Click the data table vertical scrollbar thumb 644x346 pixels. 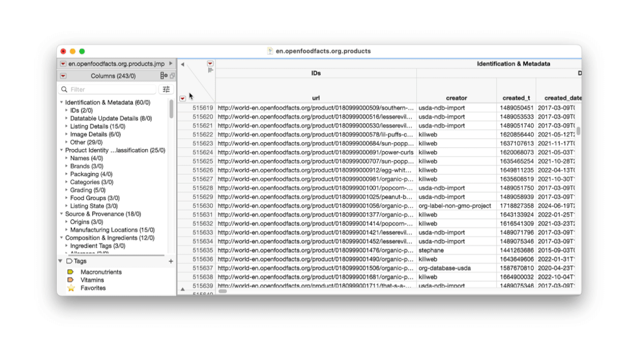[x=578, y=131]
